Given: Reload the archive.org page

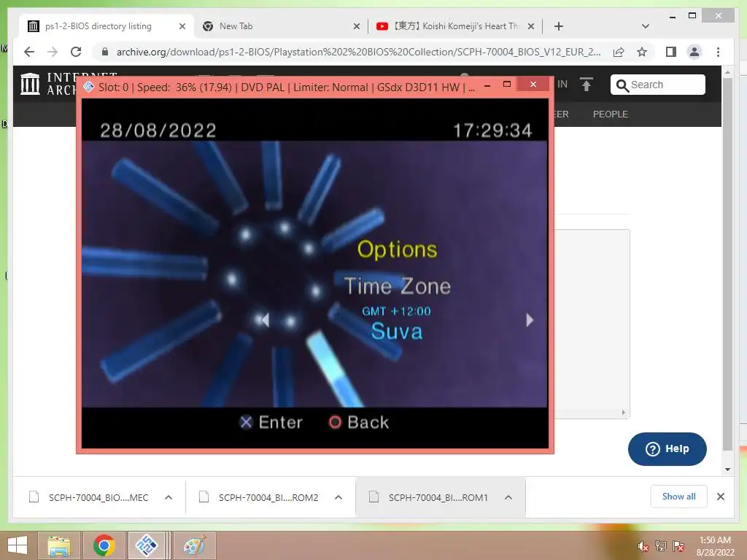Looking at the screenshot, I should click(x=76, y=52).
